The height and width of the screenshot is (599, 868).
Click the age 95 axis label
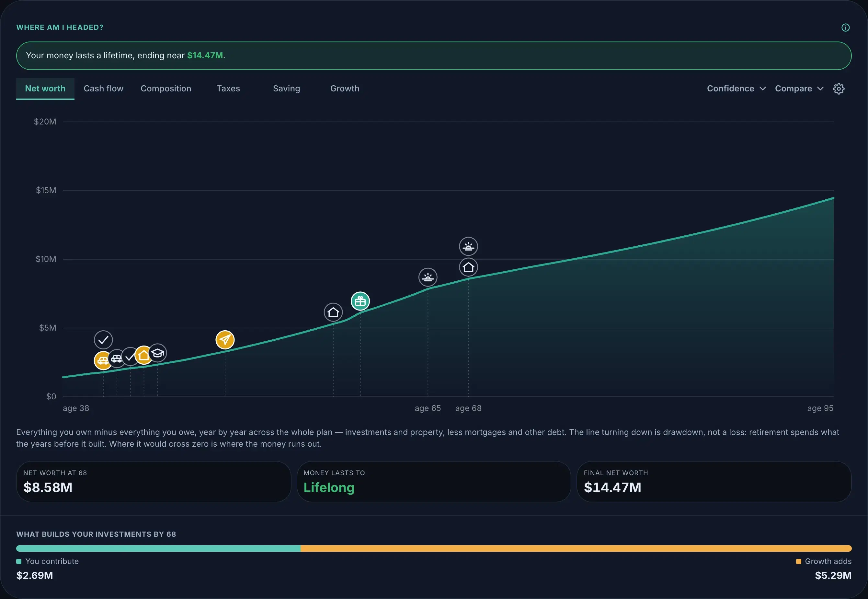click(x=820, y=408)
